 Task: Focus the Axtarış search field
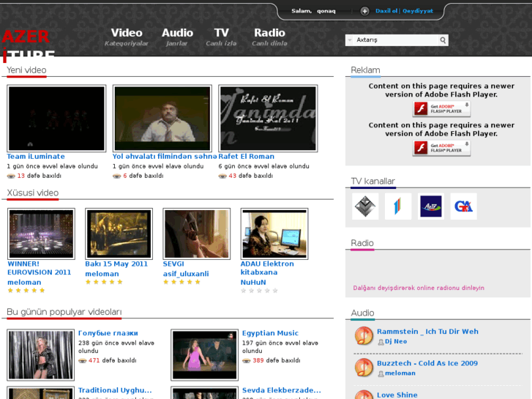[396, 40]
